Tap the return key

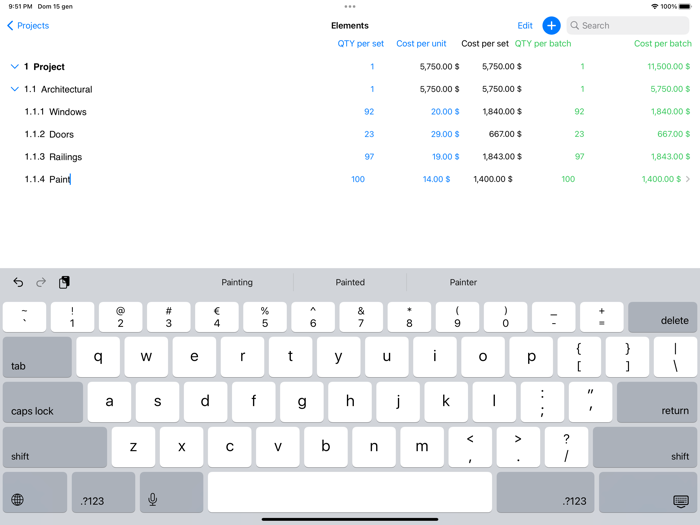657,402
